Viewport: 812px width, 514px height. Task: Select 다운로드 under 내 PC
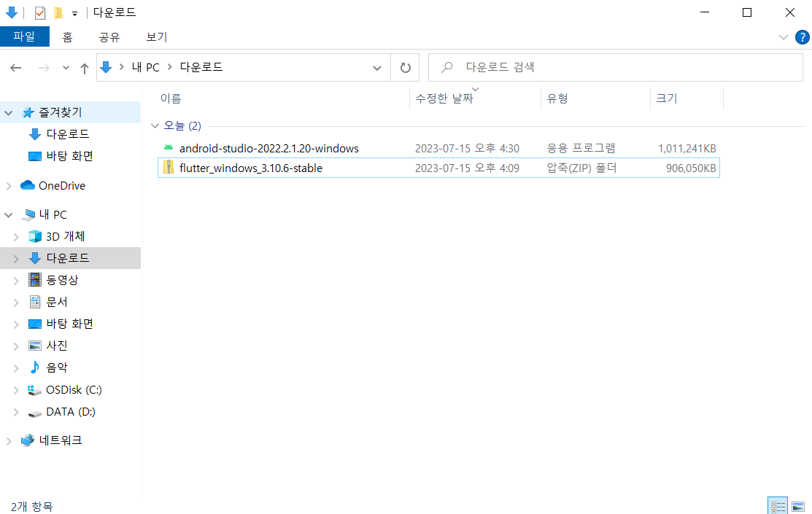coord(67,258)
